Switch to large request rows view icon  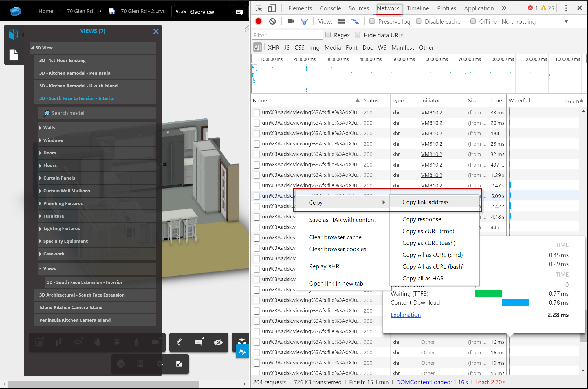click(x=341, y=21)
